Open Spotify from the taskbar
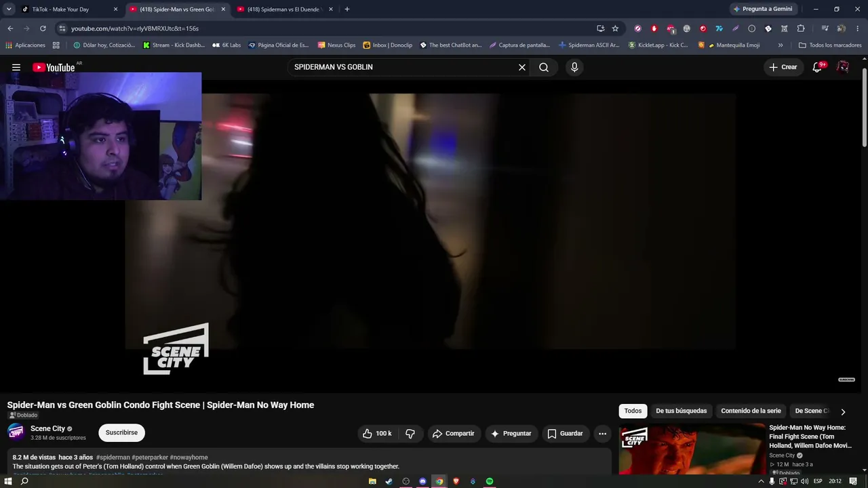The width and height of the screenshot is (868, 488). pos(490,481)
